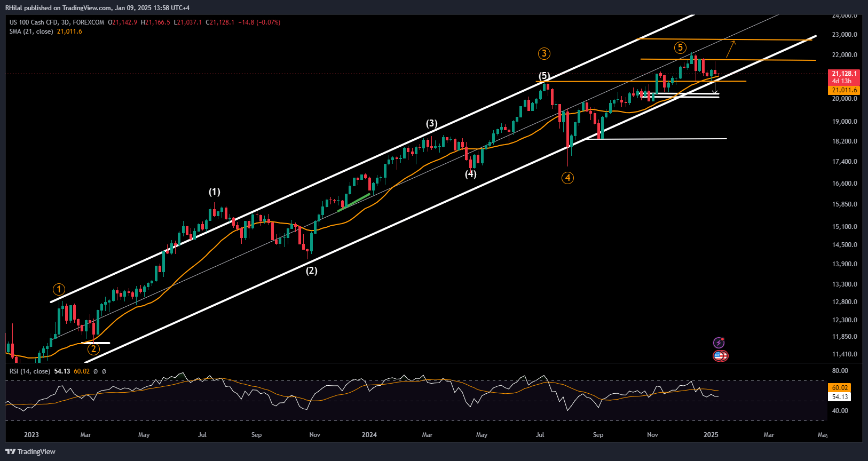868x461 pixels.
Task: Select the short green trendline drawing
Action: [354, 202]
